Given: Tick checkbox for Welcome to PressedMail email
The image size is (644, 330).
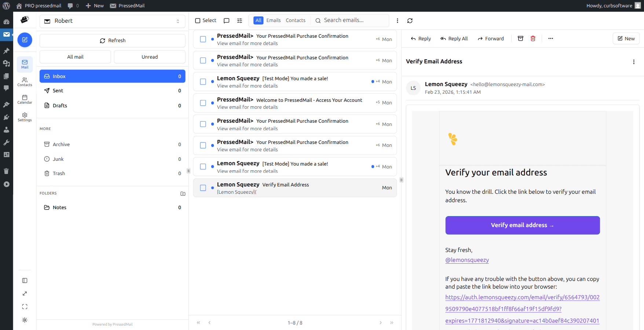Looking at the screenshot, I should tap(203, 103).
